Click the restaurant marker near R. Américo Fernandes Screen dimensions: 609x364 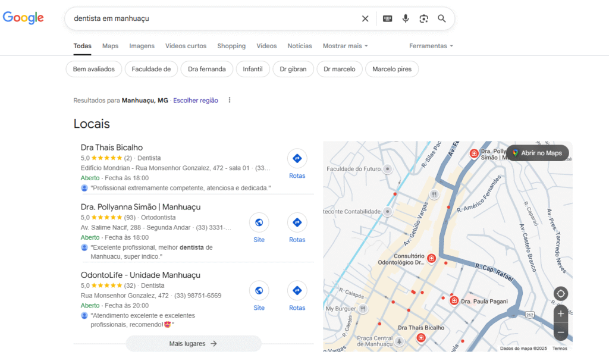point(434,194)
